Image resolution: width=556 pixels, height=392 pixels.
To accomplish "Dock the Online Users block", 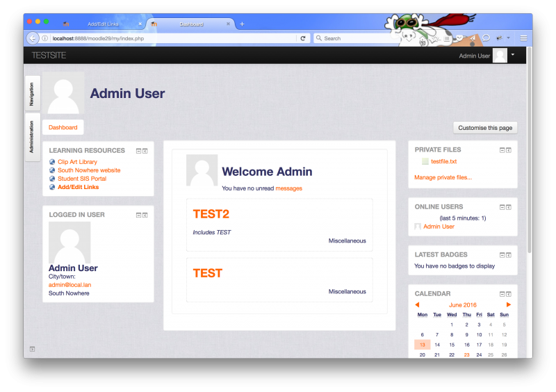I will [509, 207].
